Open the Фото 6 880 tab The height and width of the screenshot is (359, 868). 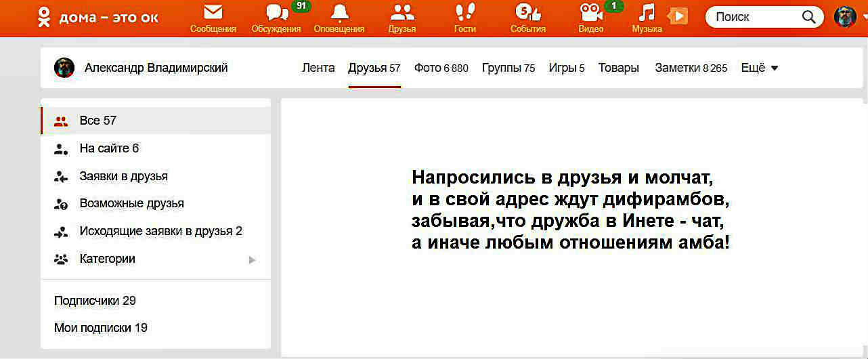(x=441, y=68)
